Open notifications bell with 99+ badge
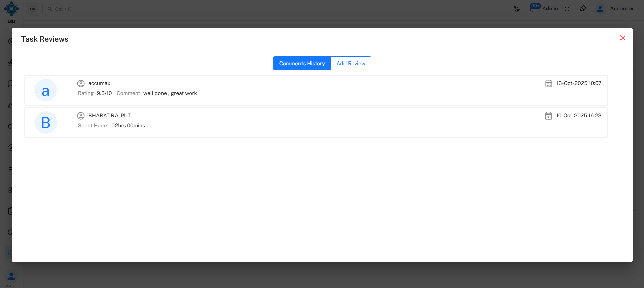The width and height of the screenshot is (644, 288). tap(533, 8)
